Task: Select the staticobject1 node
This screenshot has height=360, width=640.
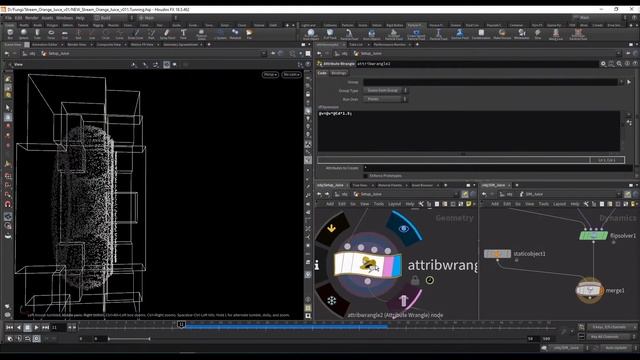Action: click(x=497, y=254)
